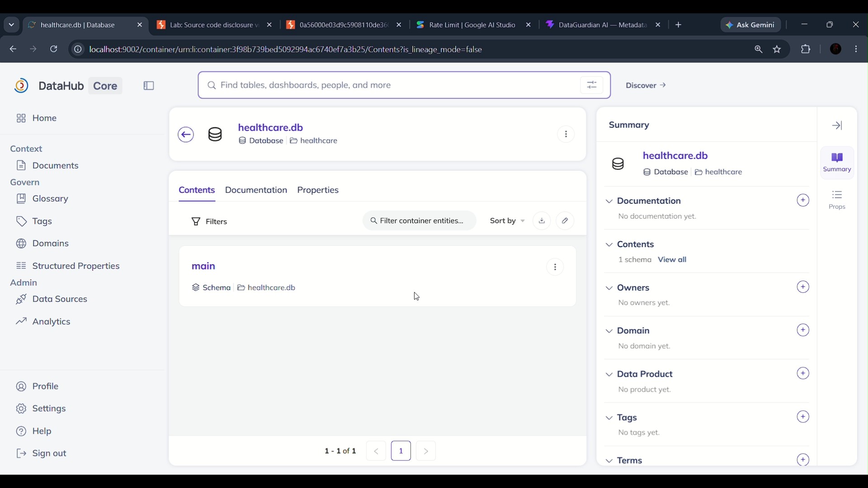Screen dimensions: 868x488
Task: Collapse the Summary side panel arrow
Action: click(x=837, y=126)
